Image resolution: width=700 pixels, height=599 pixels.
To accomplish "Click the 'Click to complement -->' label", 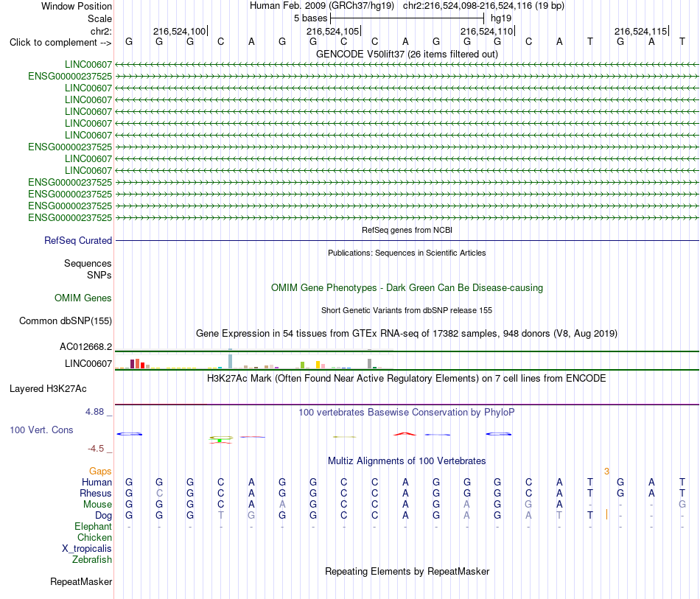I will point(60,43).
